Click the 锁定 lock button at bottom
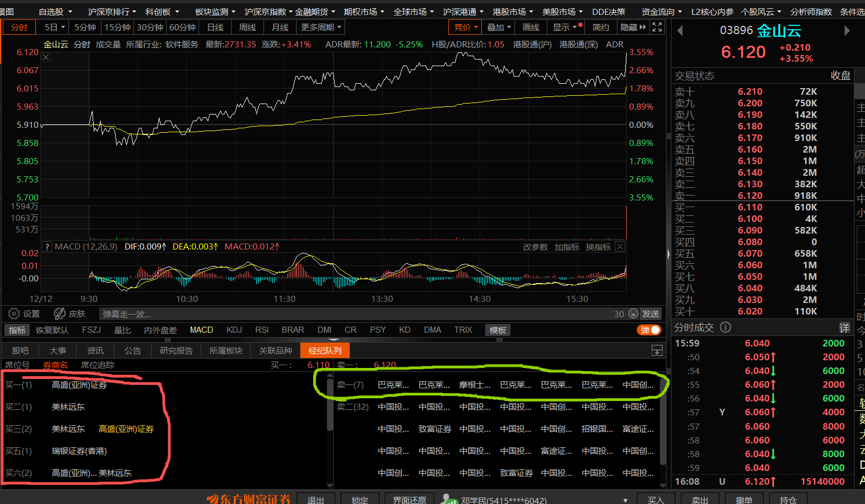Viewport: 865px width, 504px height. point(360,500)
